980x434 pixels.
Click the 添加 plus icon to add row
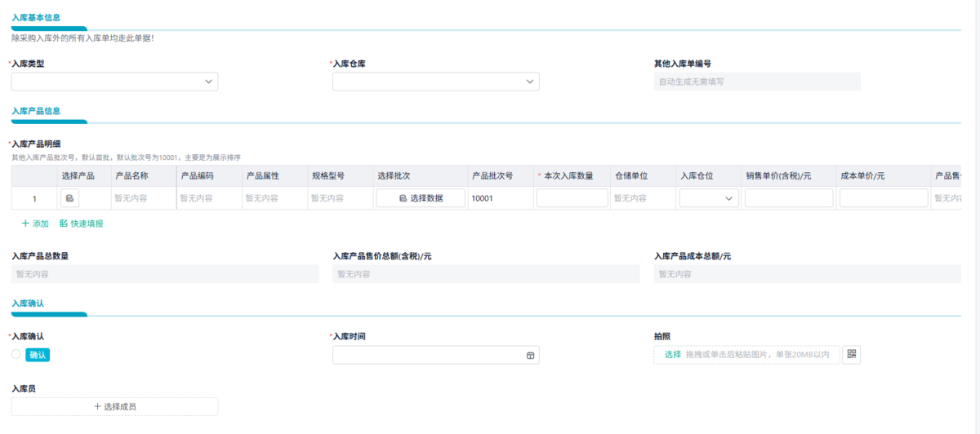tap(25, 224)
